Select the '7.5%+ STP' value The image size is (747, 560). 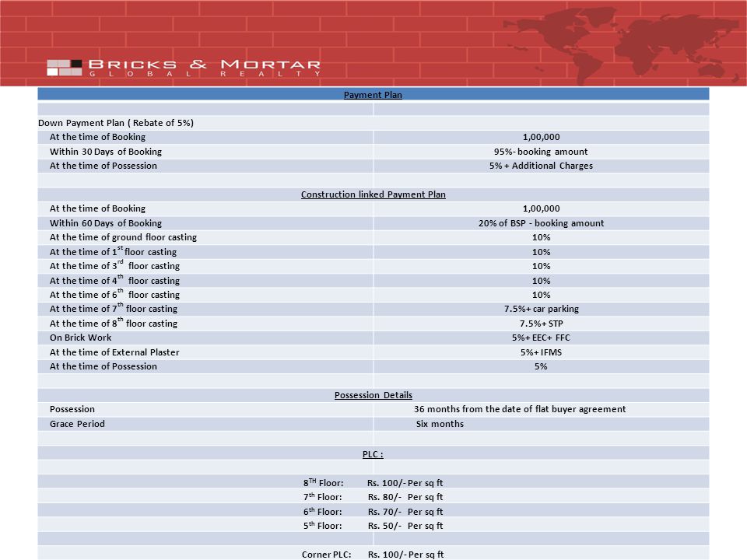click(x=542, y=324)
